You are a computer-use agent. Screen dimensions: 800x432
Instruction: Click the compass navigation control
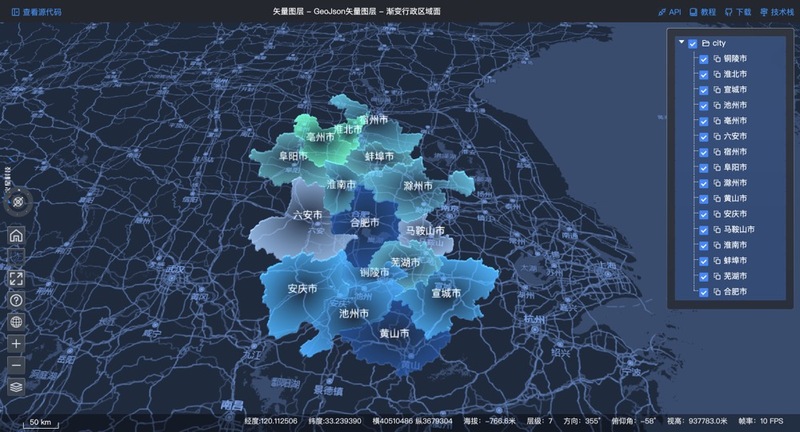pyautogui.click(x=18, y=202)
